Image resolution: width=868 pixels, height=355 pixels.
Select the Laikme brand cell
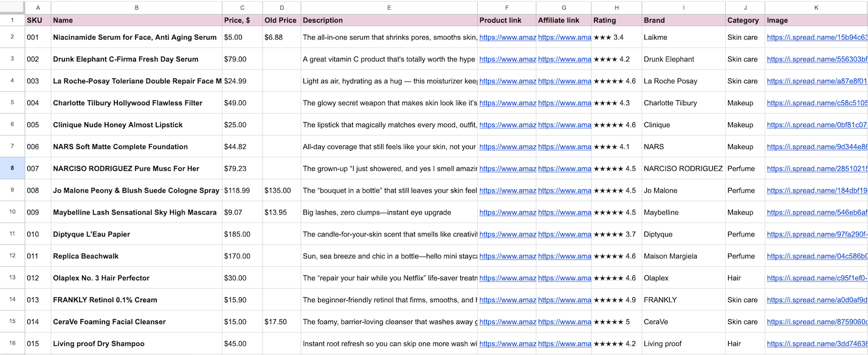point(683,37)
